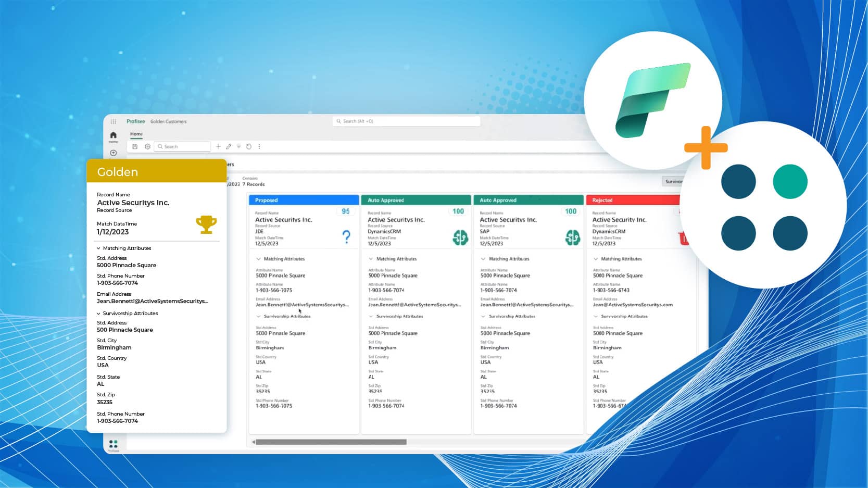Click the Home icon in the left sidebar

click(x=113, y=134)
